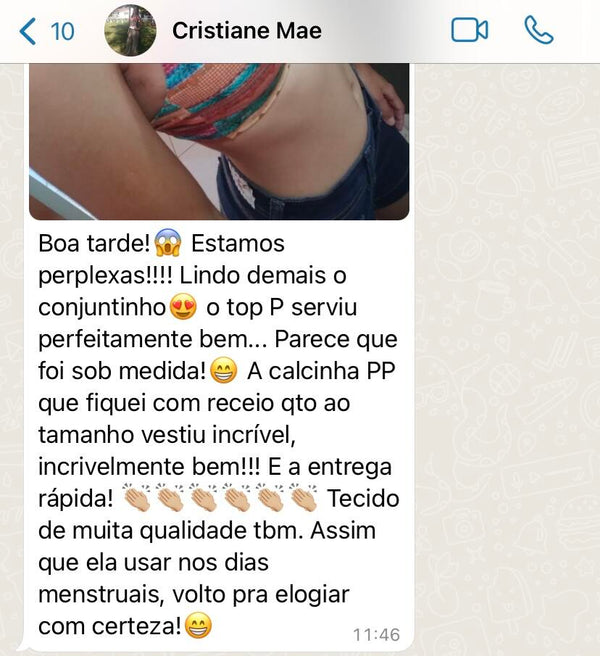The image size is (600, 656).
Task: Click the 11:46 message timestamp
Action: point(377,635)
